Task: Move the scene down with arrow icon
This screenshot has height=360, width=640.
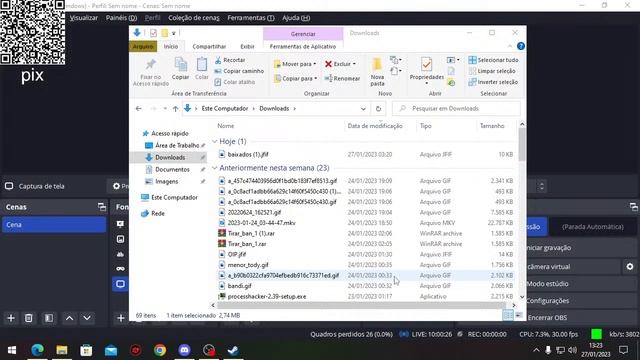Action: pyautogui.click(x=87, y=318)
